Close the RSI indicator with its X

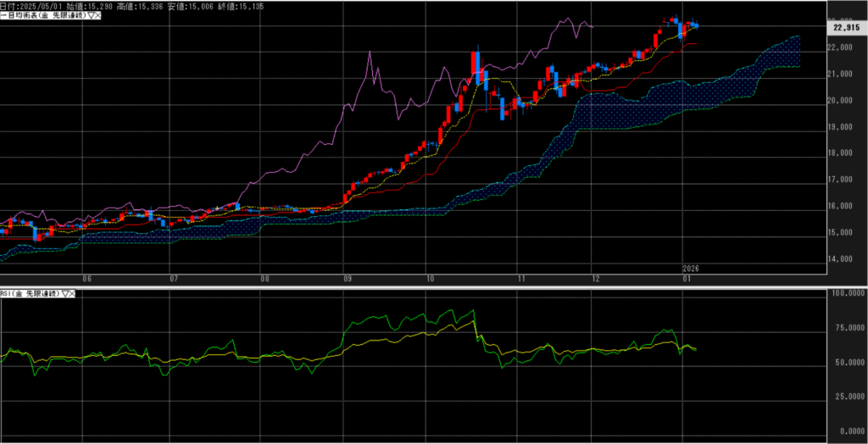coord(73,293)
